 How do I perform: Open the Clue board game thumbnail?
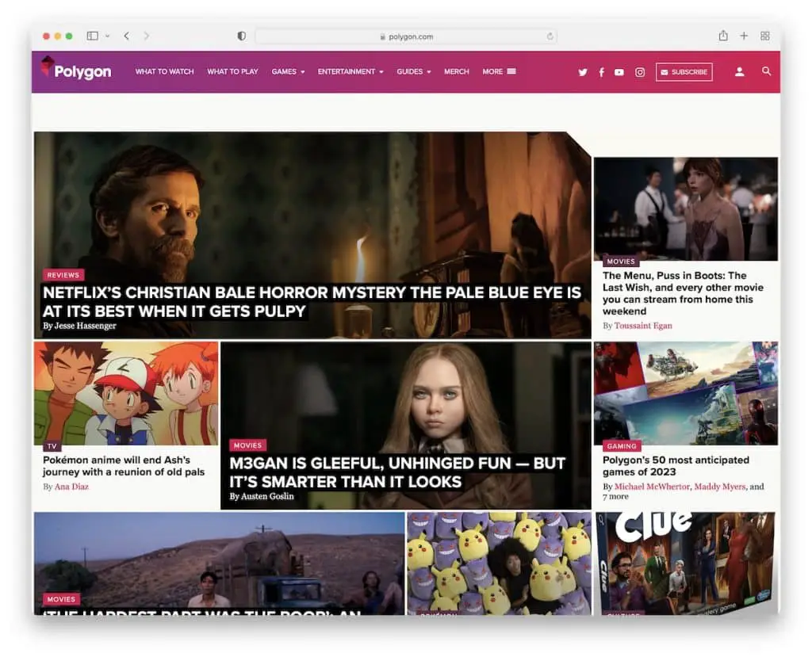coord(686,563)
